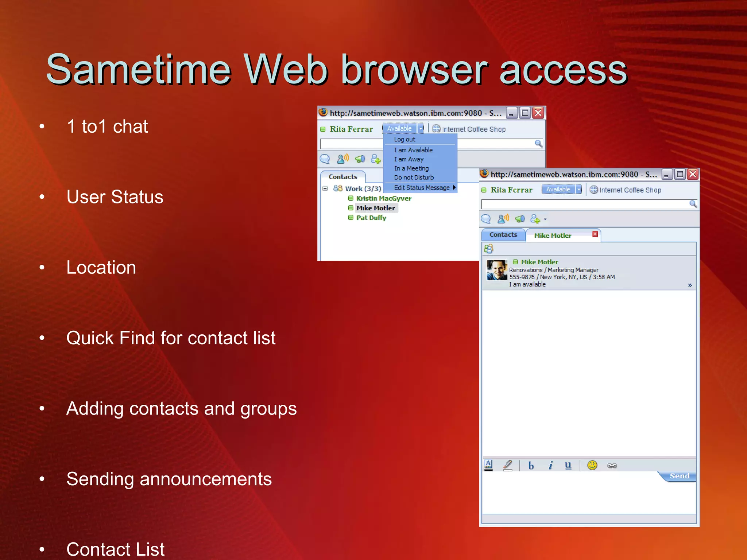Screen dimensions: 747x560
Task: Select contact Pat Duffy
Action: [371, 218]
